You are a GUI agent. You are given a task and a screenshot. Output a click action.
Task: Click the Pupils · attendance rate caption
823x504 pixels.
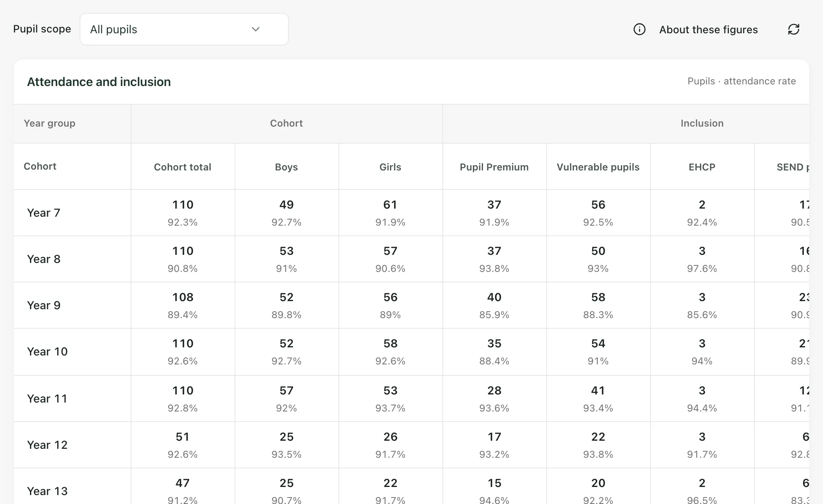point(741,81)
